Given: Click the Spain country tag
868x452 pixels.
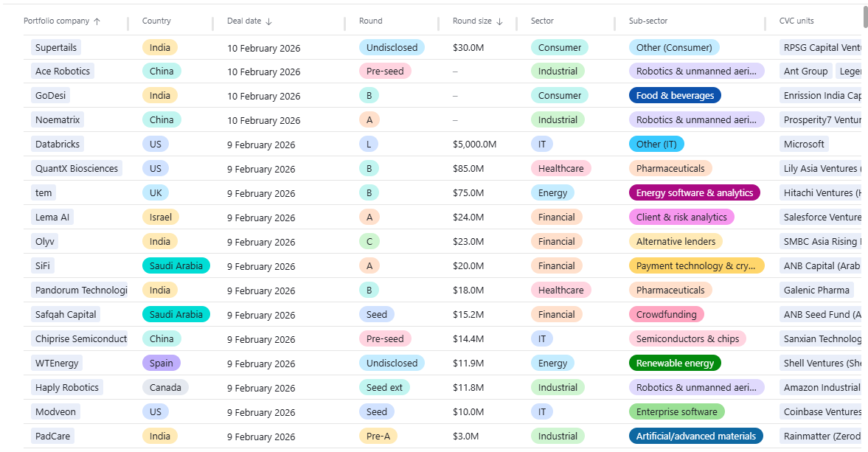Looking at the screenshot, I should (161, 364).
